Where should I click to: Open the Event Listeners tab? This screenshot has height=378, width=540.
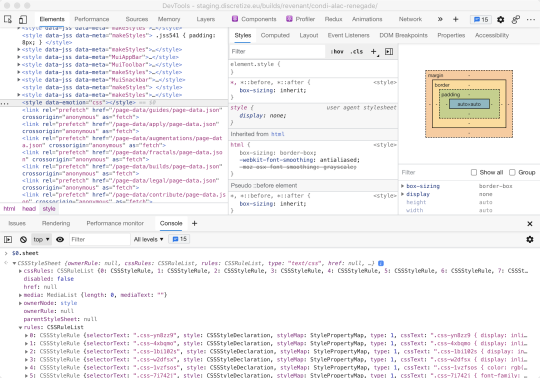[349, 35]
